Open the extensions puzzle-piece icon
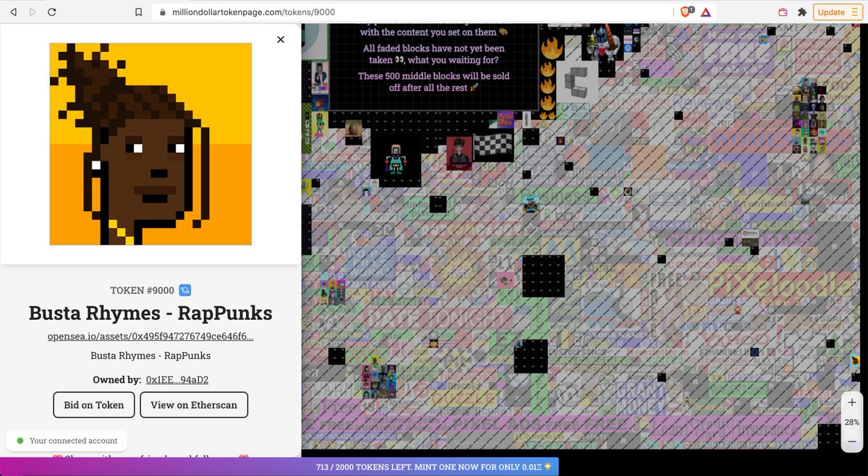Screen dimensions: 868x476 point(801,12)
